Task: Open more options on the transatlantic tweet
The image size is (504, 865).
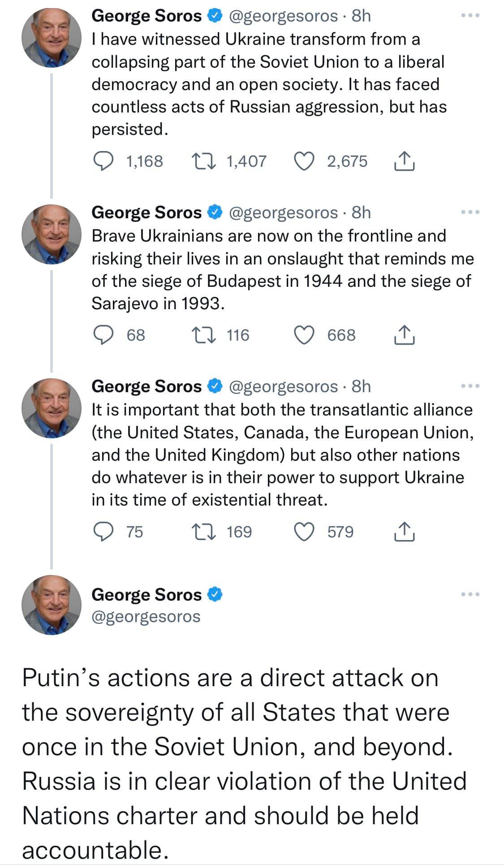Action: click(470, 386)
